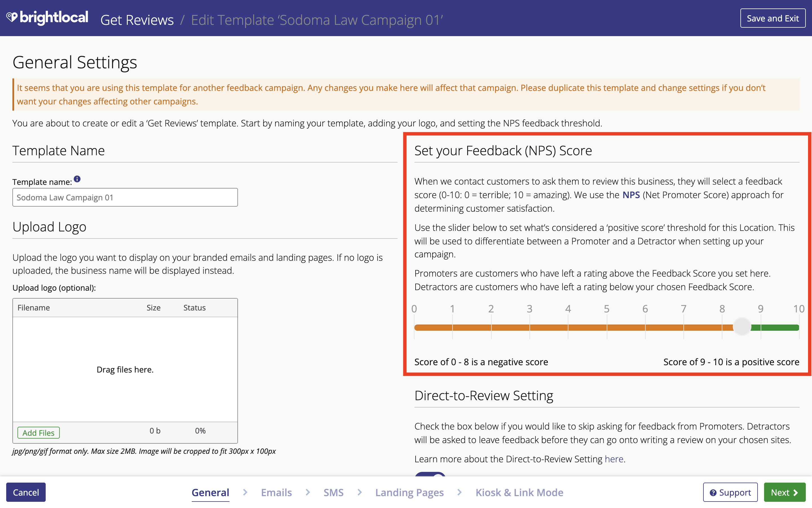Click the chevron between General and Emails
812x508 pixels.
[245, 492]
